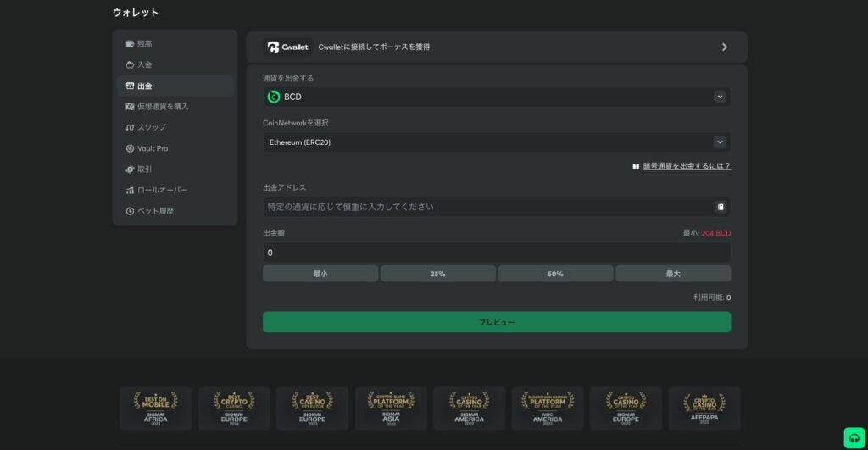Click the Crypto Game Platform Asia award badge
Viewport: 868px width, 450px height.
(391, 408)
